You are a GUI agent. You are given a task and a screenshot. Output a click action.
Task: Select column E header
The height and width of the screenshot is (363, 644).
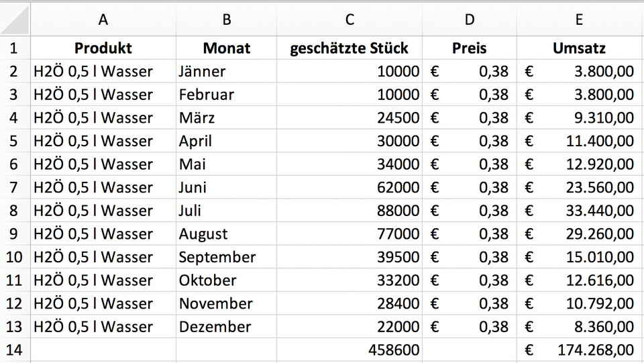tap(580, 19)
